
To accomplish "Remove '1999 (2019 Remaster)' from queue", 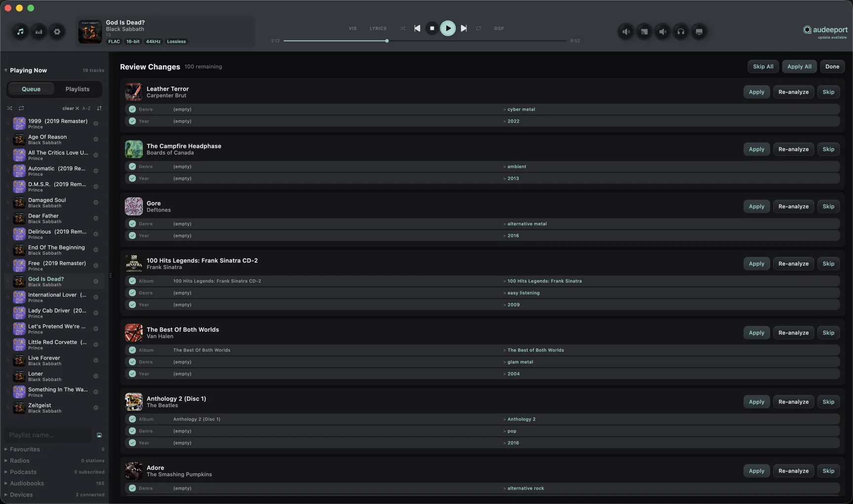I will pos(96,123).
